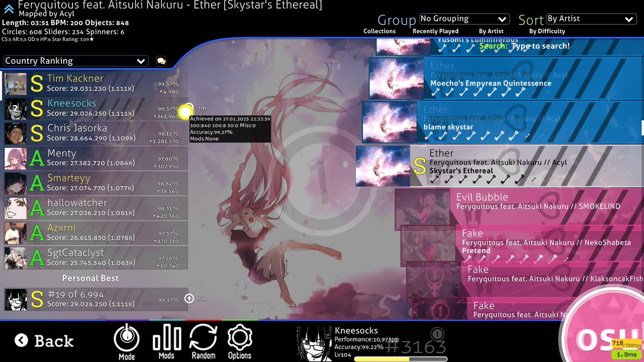Expand the Country Ranking dropdown
This screenshot has height=362, width=644.
point(76,61)
